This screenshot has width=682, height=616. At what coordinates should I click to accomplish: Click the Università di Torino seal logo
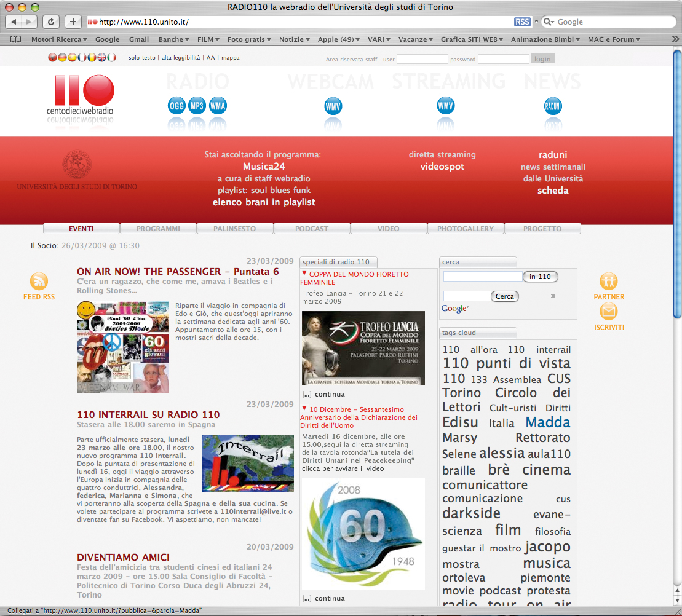tap(77, 164)
